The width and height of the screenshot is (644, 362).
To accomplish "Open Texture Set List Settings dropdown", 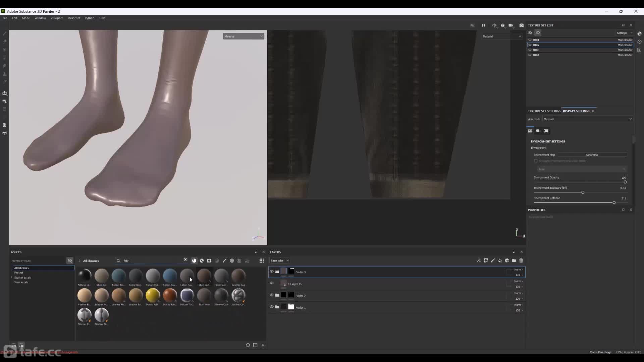I will (624, 33).
